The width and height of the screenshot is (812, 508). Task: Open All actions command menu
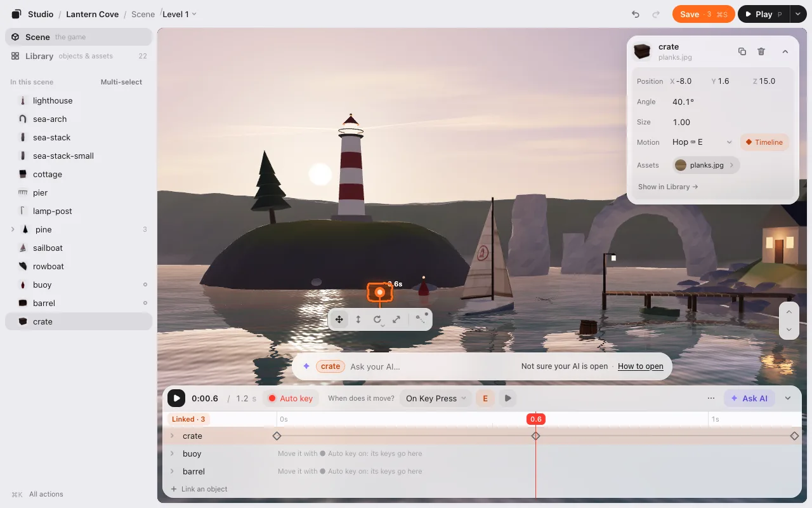37,494
